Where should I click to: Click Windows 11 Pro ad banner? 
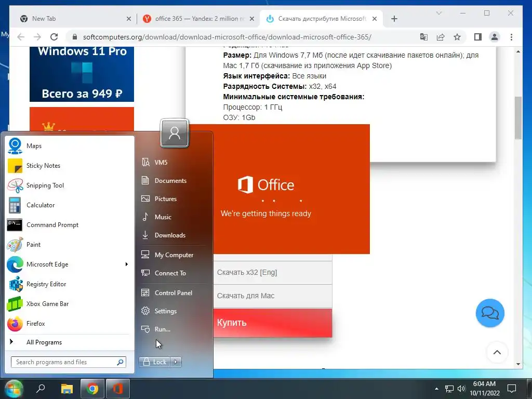pyautogui.click(x=82, y=74)
